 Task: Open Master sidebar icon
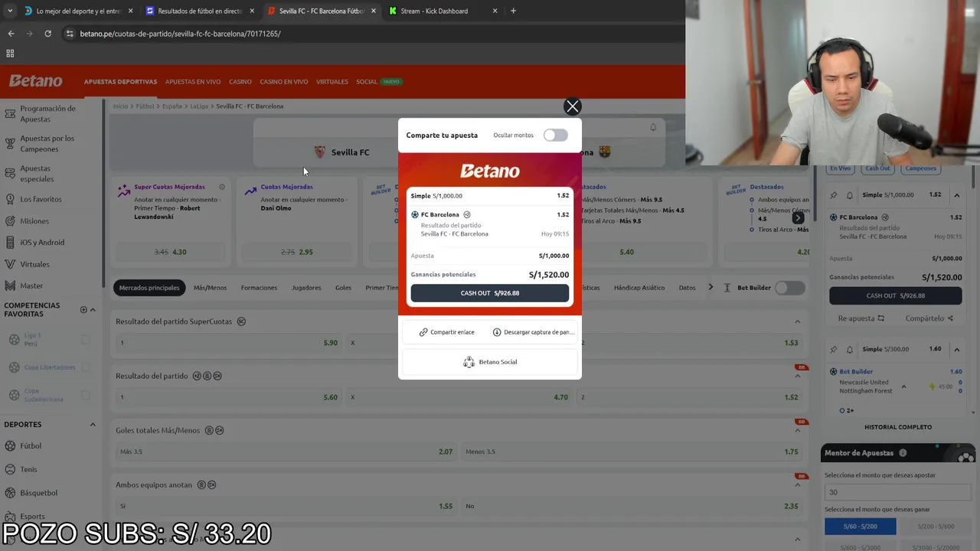pyautogui.click(x=10, y=285)
